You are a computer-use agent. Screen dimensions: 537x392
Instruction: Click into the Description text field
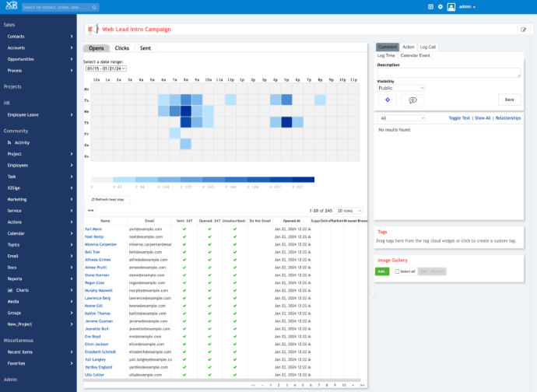click(449, 72)
